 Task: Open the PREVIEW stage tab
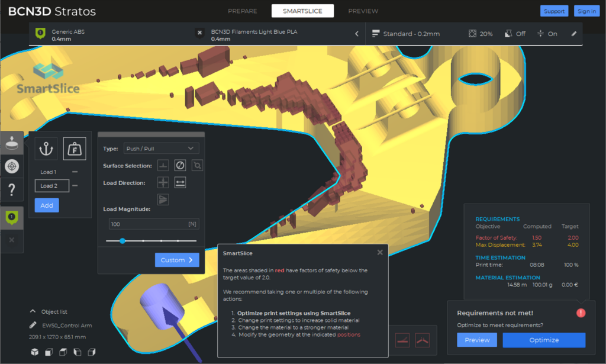[363, 11]
